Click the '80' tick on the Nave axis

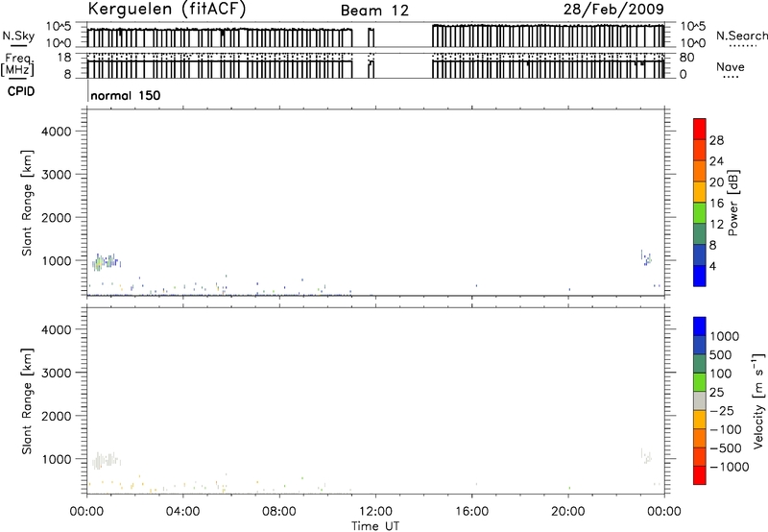(x=686, y=58)
